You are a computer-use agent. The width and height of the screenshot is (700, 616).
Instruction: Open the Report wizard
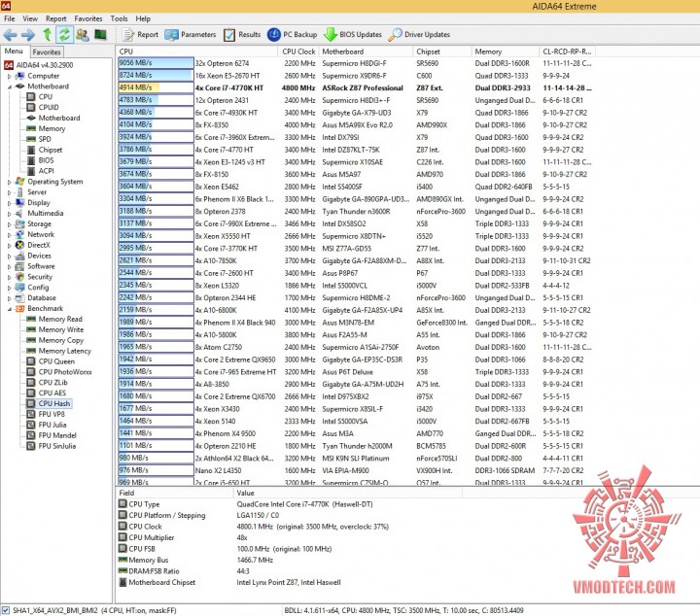tap(140, 35)
